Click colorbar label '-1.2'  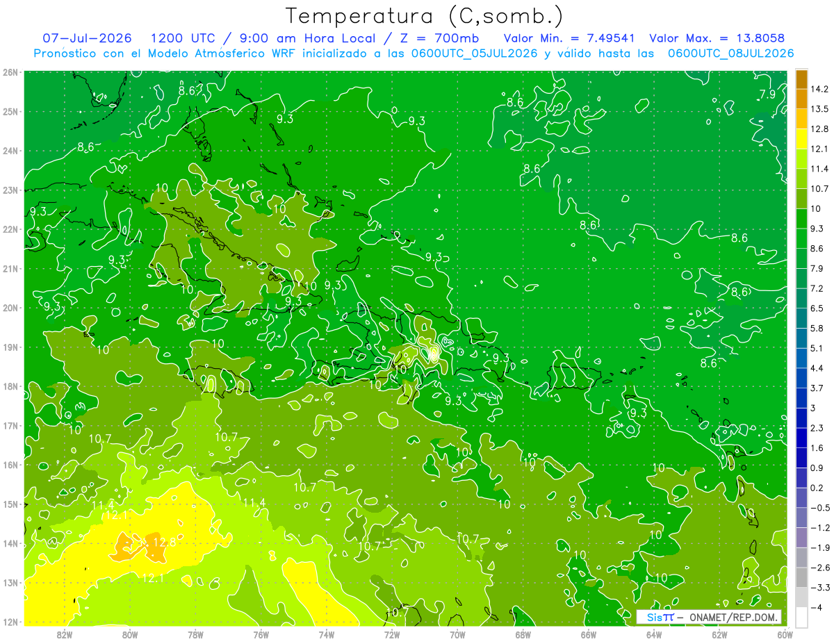tap(820, 528)
